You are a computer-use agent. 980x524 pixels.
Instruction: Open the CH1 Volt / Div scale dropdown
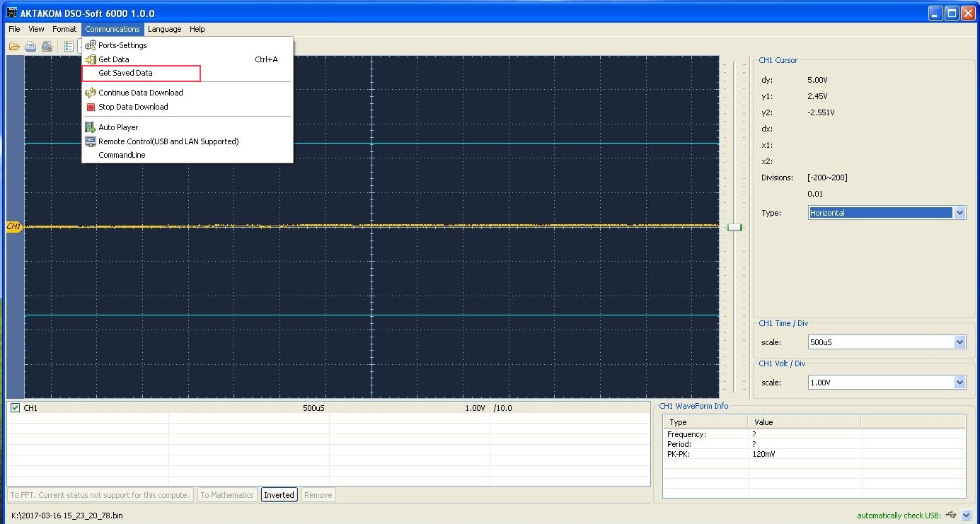click(x=959, y=383)
